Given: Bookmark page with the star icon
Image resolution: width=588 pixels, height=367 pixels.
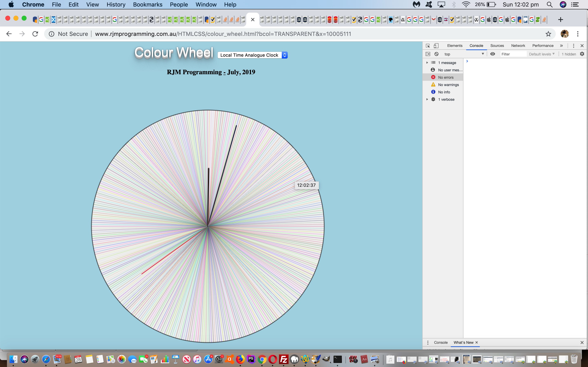Looking at the screenshot, I should 548,34.
